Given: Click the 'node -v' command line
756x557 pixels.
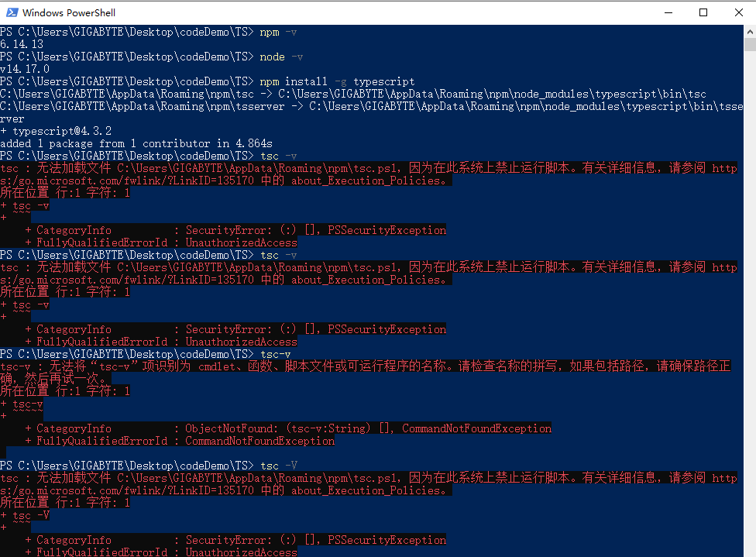Looking at the screenshot, I should click(x=151, y=57).
